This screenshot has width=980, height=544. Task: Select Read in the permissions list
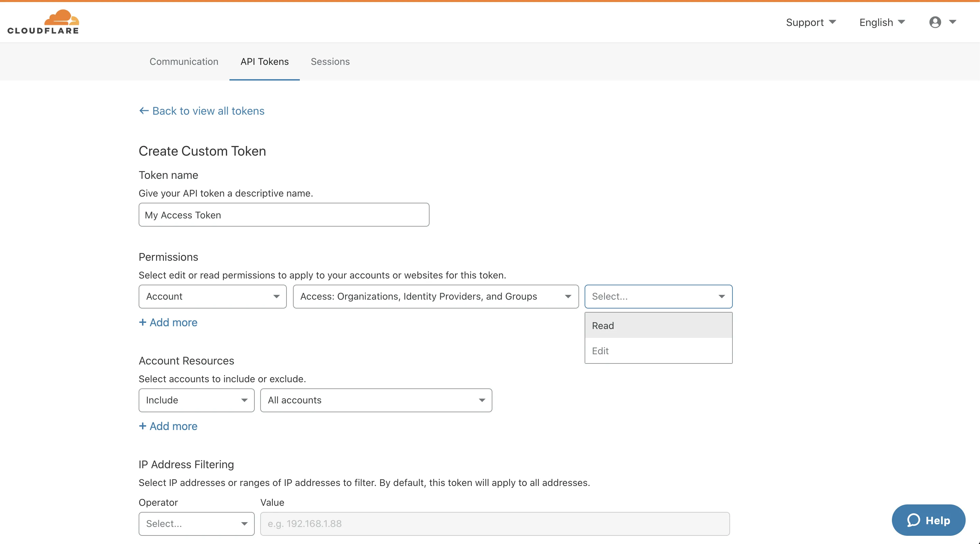pos(658,326)
